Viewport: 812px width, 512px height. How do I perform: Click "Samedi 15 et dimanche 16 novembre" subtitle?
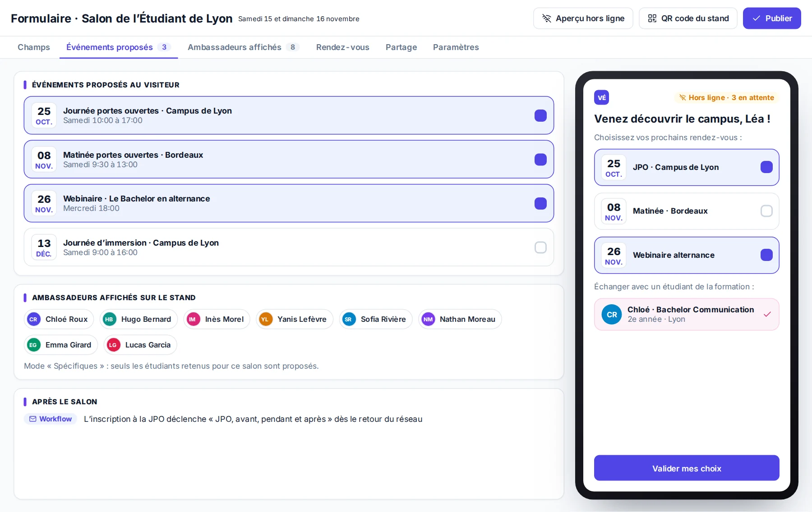tap(299, 19)
